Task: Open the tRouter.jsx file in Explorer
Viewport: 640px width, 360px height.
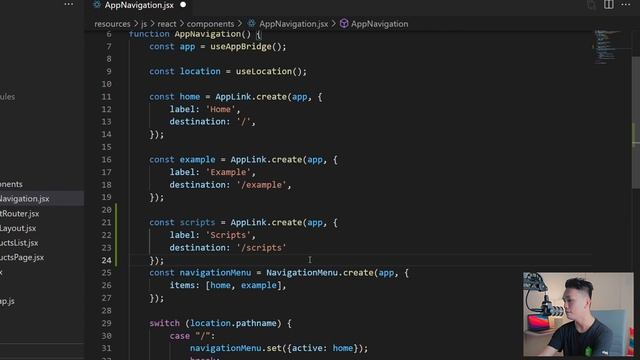Action: point(20,213)
